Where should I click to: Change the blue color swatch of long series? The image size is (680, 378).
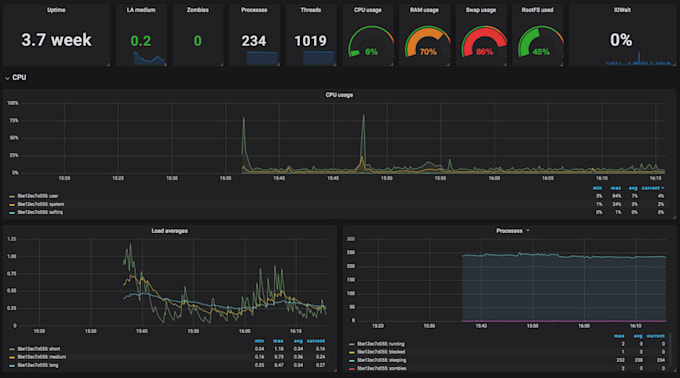click(x=12, y=366)
